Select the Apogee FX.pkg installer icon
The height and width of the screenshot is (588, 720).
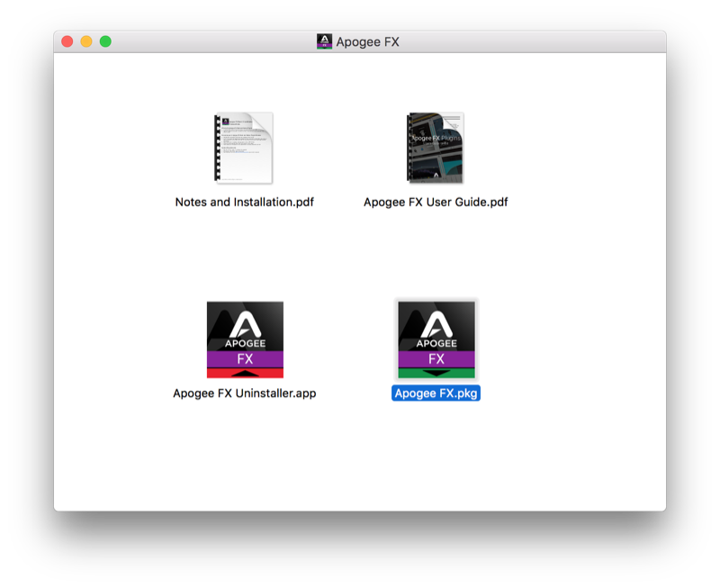coord(436,339)
